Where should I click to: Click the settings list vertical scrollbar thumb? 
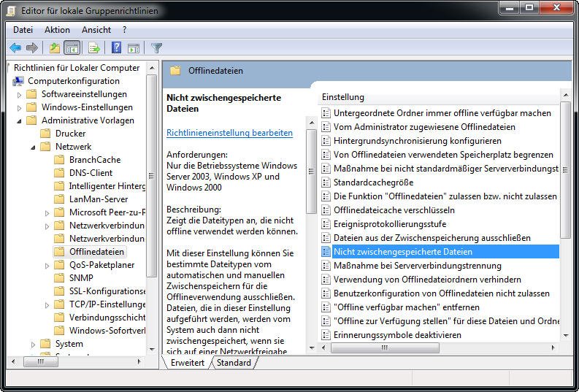click(566, 170)
